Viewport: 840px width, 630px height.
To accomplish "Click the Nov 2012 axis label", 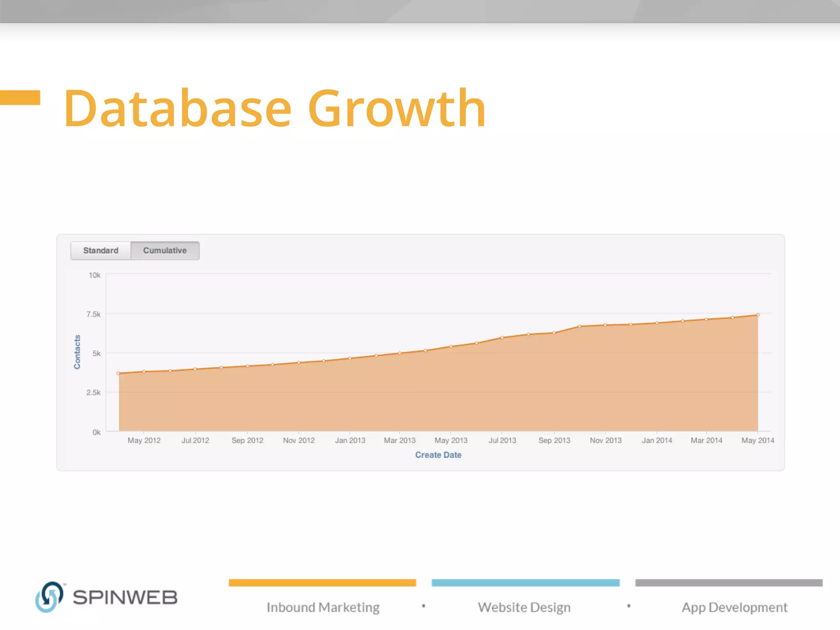I will (x=299, y=441).
